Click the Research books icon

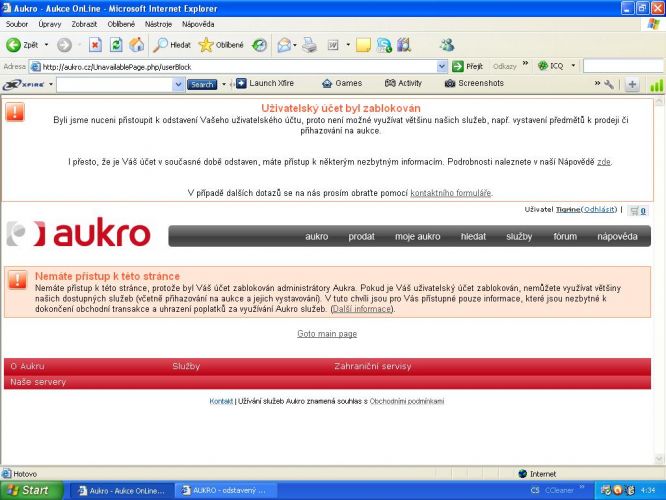click(x=404, y=45)
